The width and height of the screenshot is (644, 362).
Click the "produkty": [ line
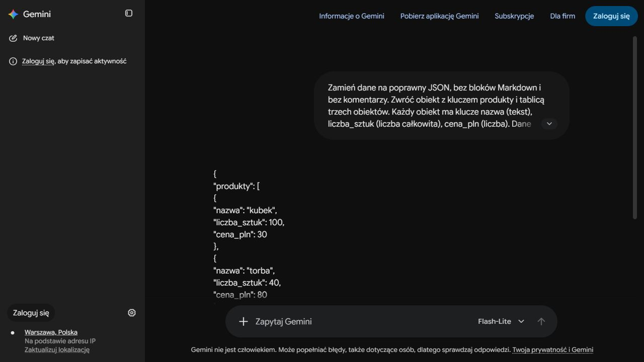236,186
